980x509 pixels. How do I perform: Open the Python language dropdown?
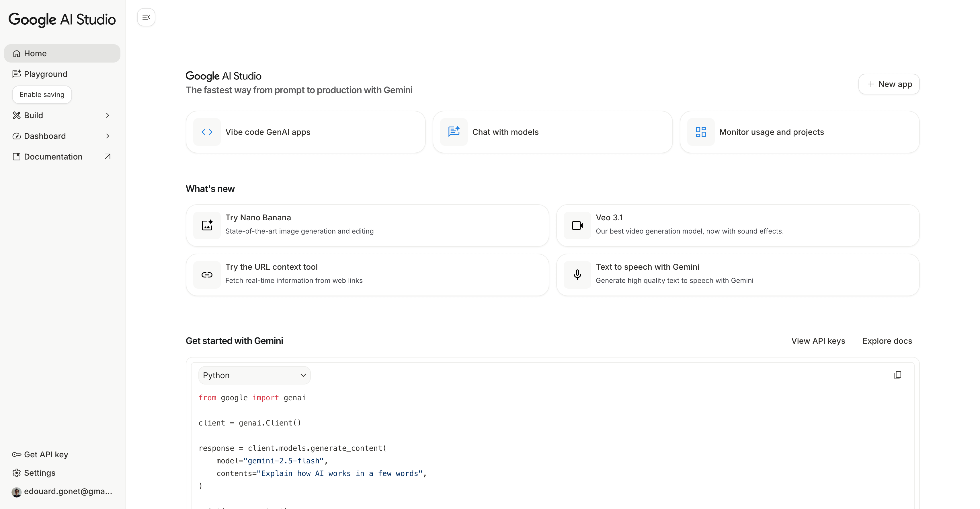point(254,375)
